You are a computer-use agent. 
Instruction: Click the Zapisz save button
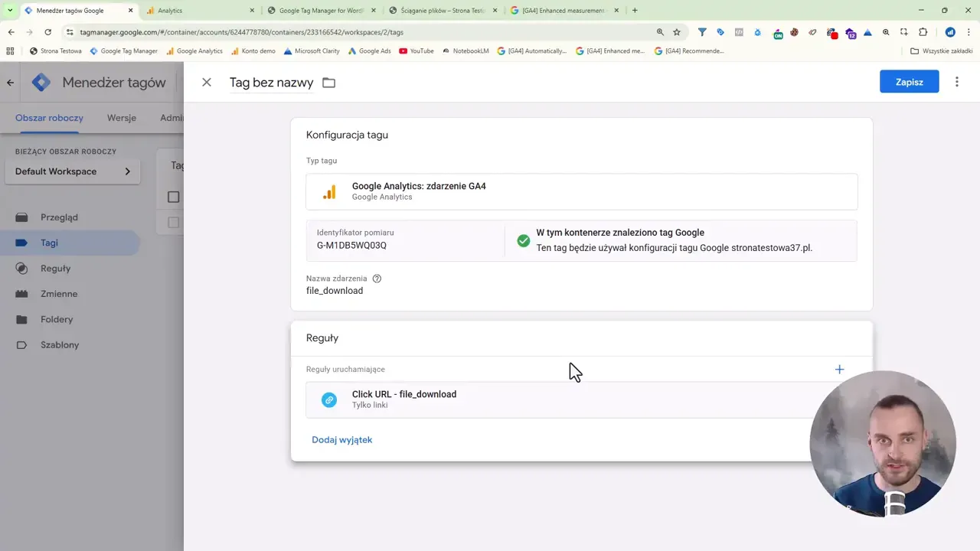coord(910,82)
